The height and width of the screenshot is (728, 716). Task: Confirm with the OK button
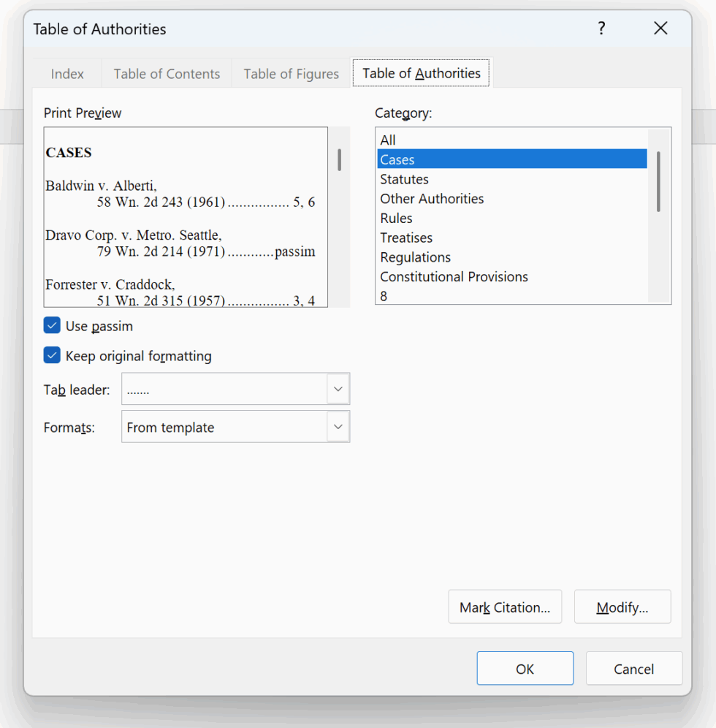(525, 668)
